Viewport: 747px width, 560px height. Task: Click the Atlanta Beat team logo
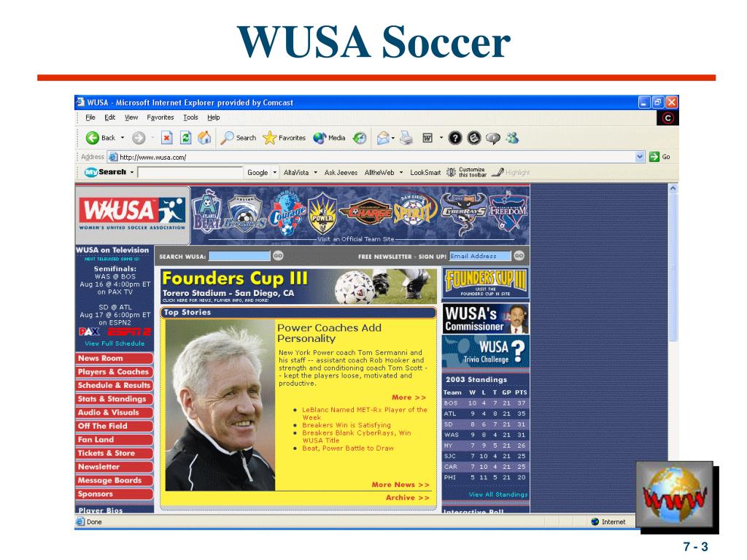(206, 213)
